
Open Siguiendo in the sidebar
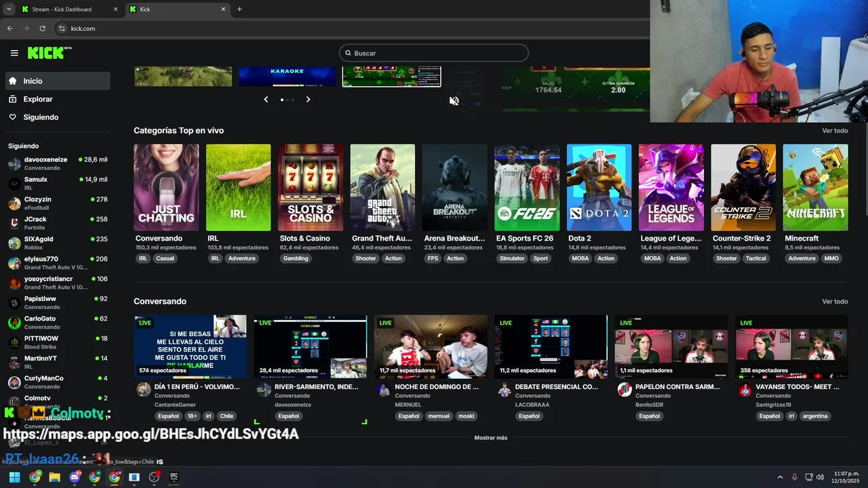pos(58,117)
